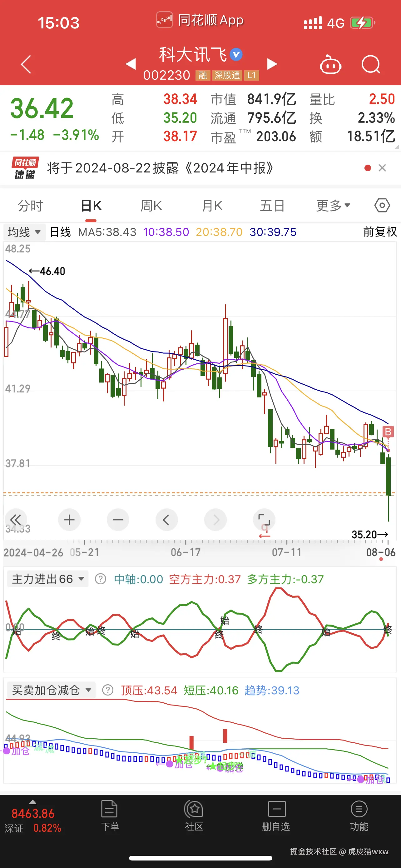Tap 删自选 to remove from watchlist
The width and height of the screenshot is (401, 868).
276,816
